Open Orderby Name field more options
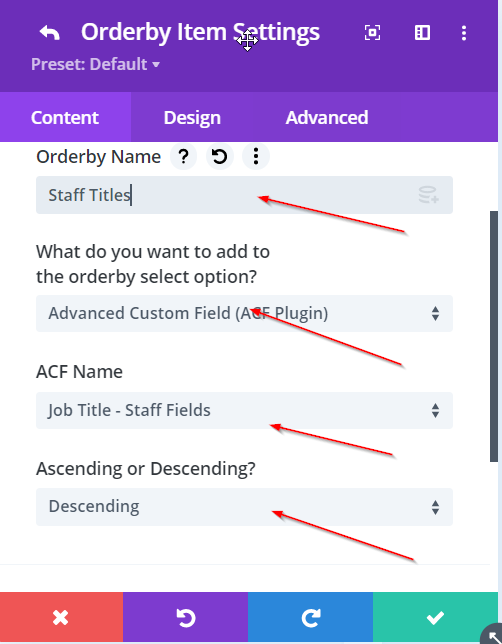The width and height of the screenshot is (502, 644). click(x=256, y=156)
